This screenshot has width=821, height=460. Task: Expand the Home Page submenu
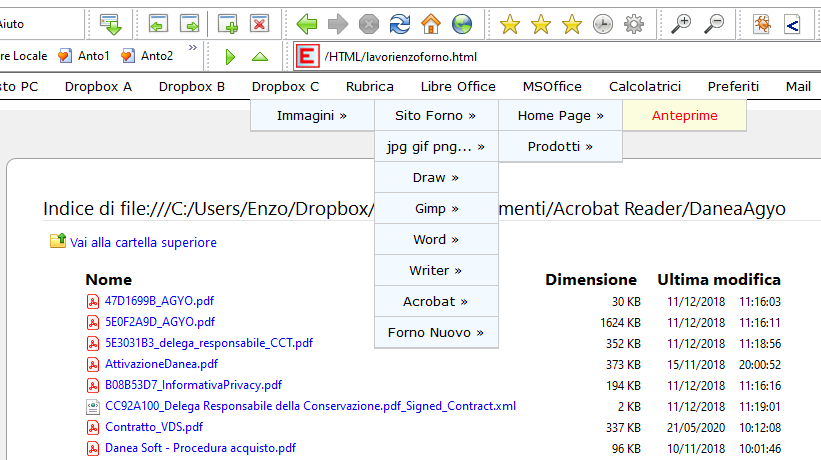tap(560, 116)
